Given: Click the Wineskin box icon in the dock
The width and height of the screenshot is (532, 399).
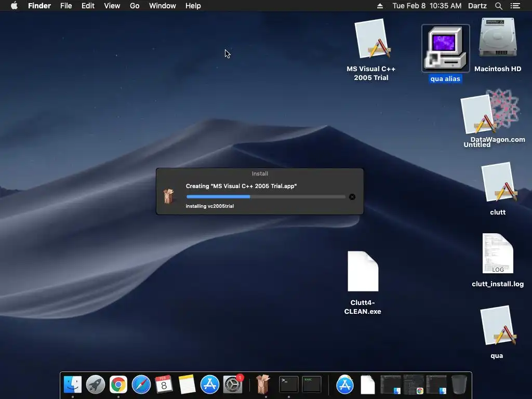Looking at the screenshot, I should 263,384.
